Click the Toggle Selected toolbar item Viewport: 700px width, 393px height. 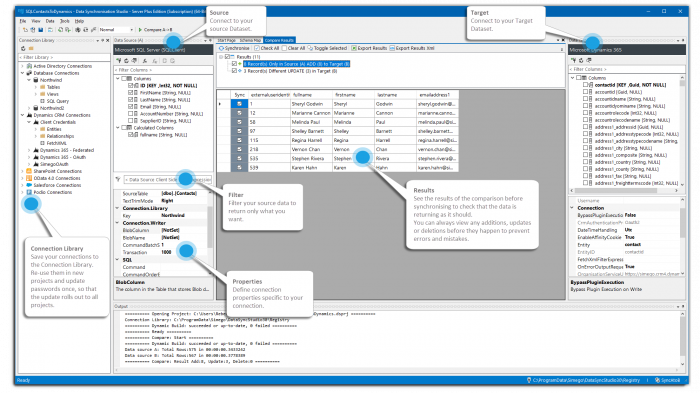click(327, 48)
